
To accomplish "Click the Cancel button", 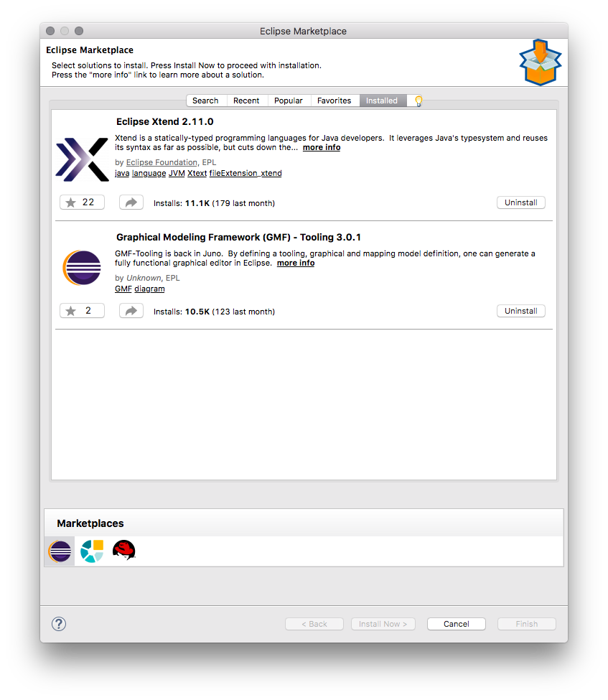I will click(x=457, y=624).
